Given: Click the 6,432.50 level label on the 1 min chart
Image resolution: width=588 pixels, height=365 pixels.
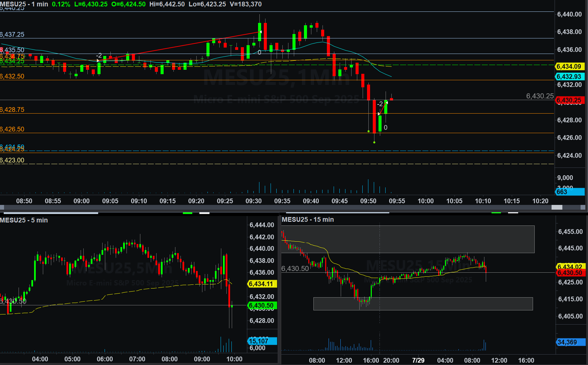Looking at the screenshot, I should [12, 76].
